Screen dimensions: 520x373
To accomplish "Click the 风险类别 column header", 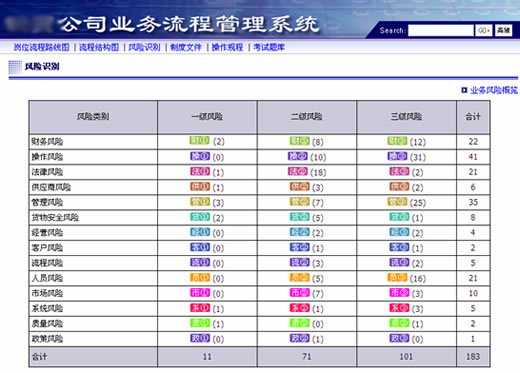I will (x=93, y=117).
